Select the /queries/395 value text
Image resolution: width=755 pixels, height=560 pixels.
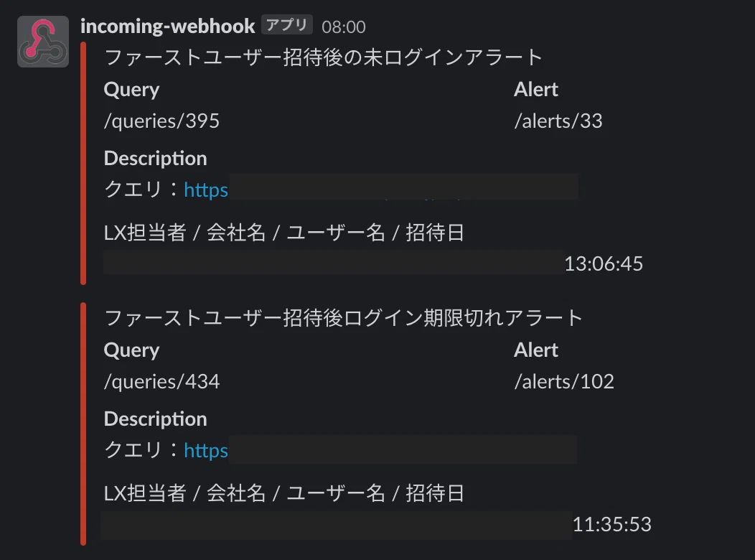coord(161,121)
